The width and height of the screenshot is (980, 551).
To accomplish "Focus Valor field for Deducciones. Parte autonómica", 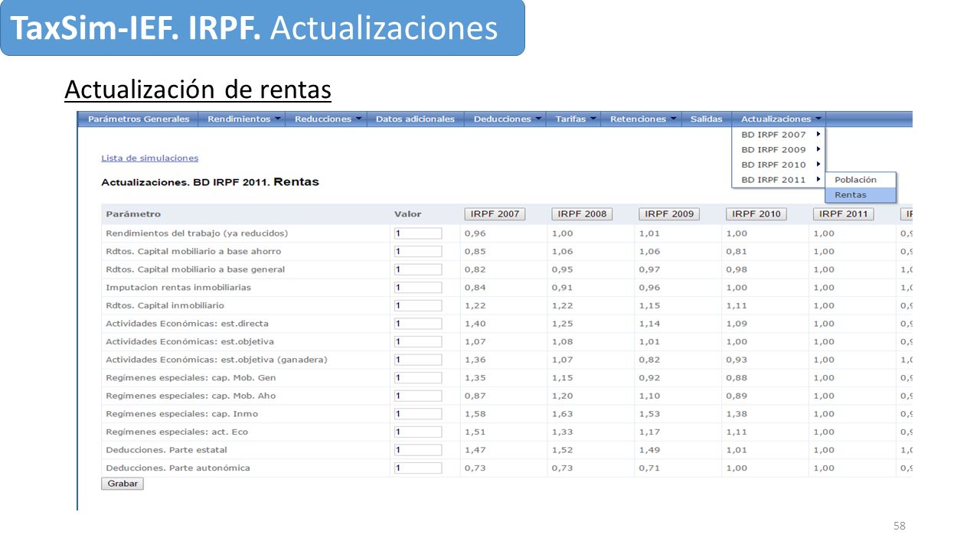I will tap(418, 468).
